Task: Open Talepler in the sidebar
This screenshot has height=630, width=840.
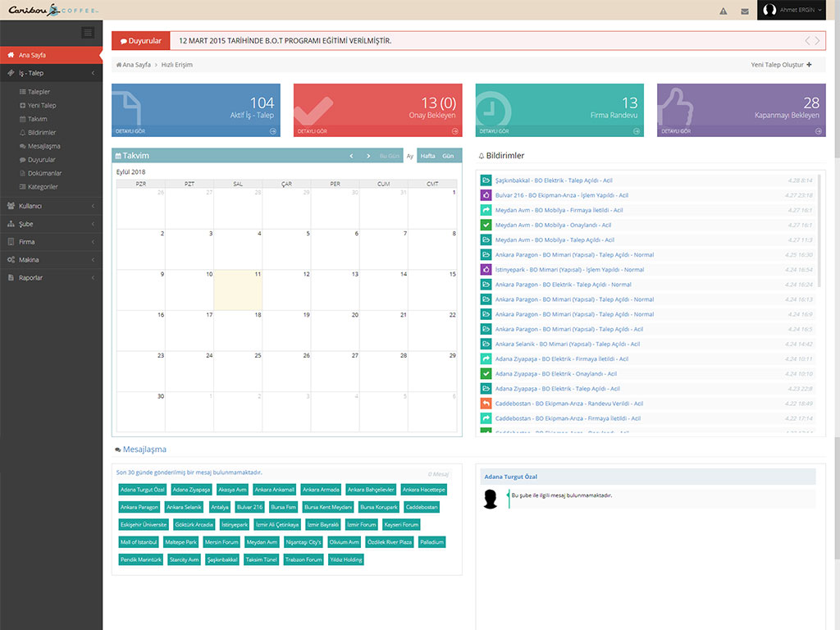Action: click(x=39, y=92)
